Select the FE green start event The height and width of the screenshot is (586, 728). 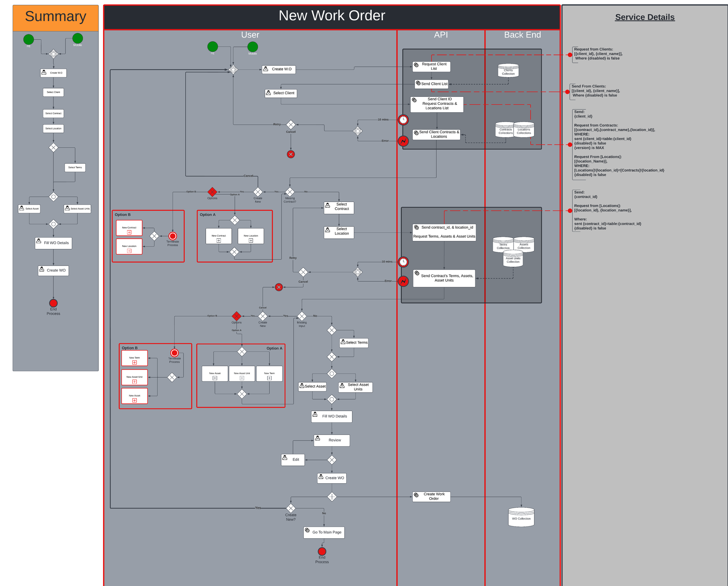[x=213, y=47]
